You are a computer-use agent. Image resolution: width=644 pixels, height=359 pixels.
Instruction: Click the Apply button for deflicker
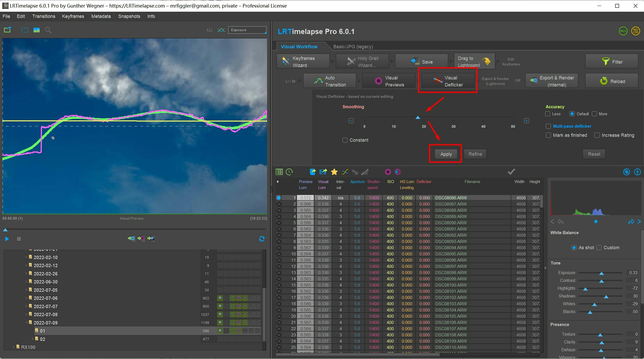[446, 154]
